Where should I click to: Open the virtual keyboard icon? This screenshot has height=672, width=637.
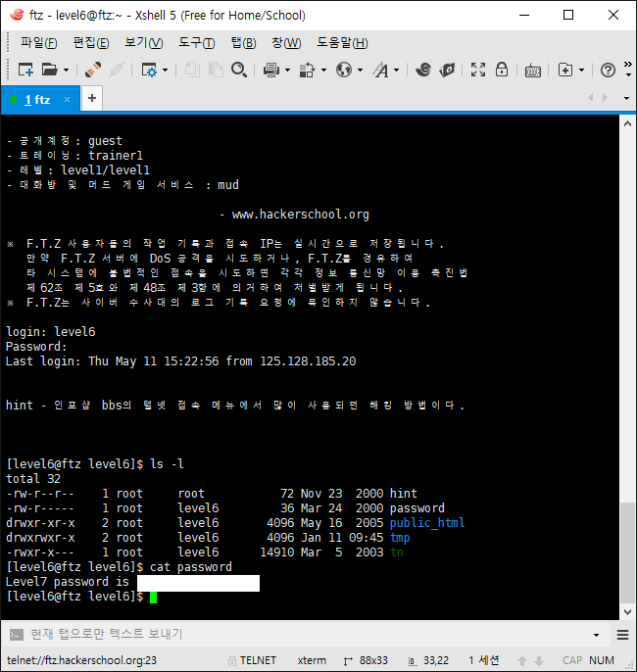click(x=533, y=70)
